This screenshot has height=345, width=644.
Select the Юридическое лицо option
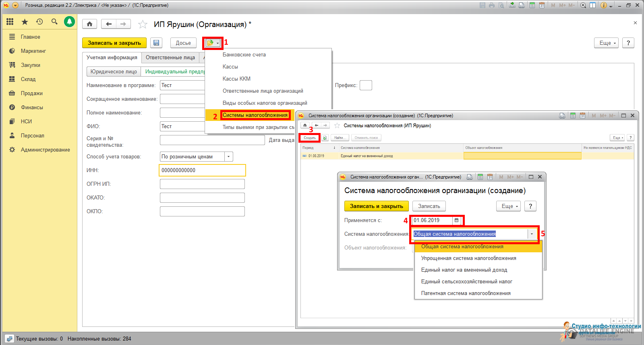[x=114, y=72]
